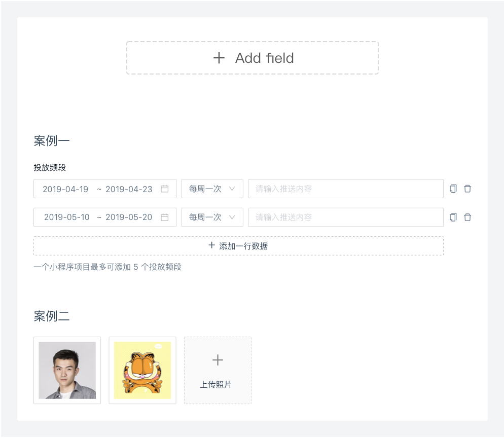The image size is (504, 438).
Task: Select start date 2019-04-19
Action: tap(65, 189)
